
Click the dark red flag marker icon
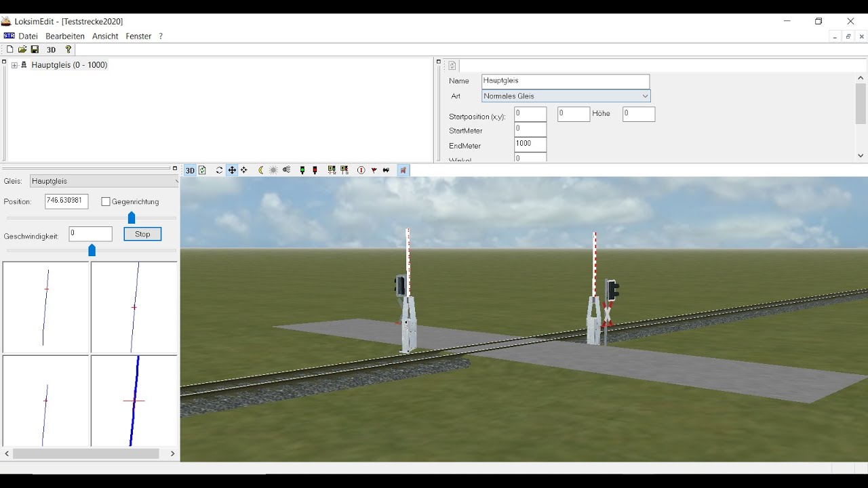[374, 170]
